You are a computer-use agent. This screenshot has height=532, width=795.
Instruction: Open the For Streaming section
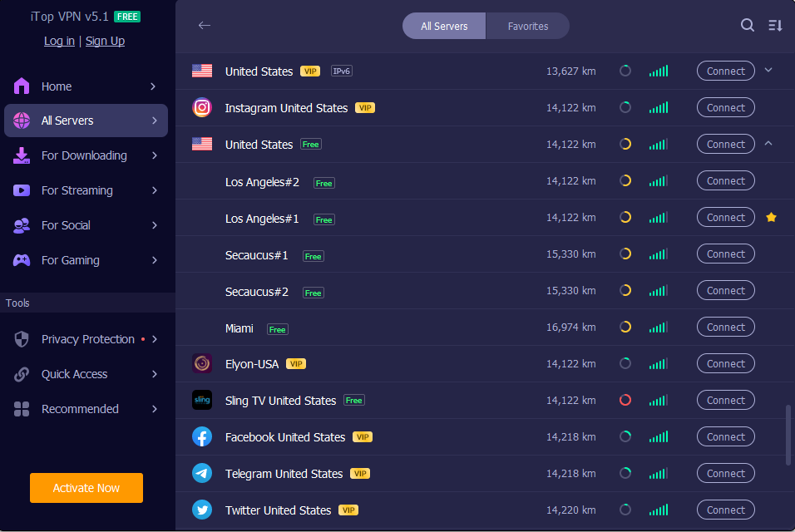click(20, 190)
